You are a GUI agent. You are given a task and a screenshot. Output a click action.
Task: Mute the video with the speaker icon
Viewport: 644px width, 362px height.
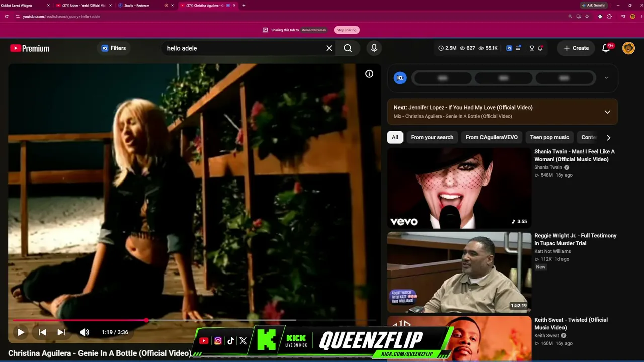click(85, 332)
